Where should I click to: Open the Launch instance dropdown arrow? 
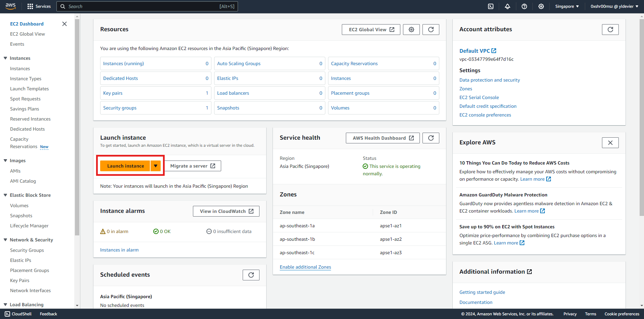156,166
